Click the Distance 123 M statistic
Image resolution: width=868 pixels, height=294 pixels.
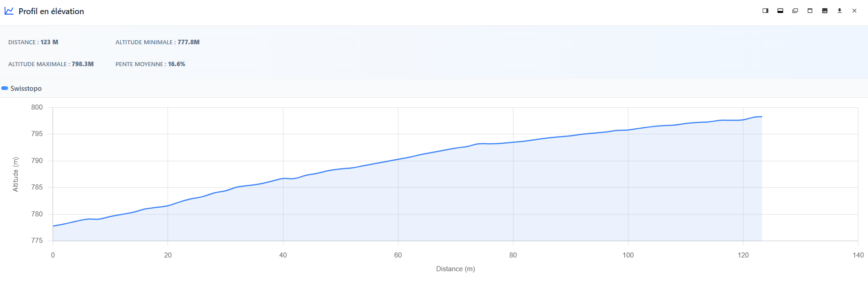point(33,42)
